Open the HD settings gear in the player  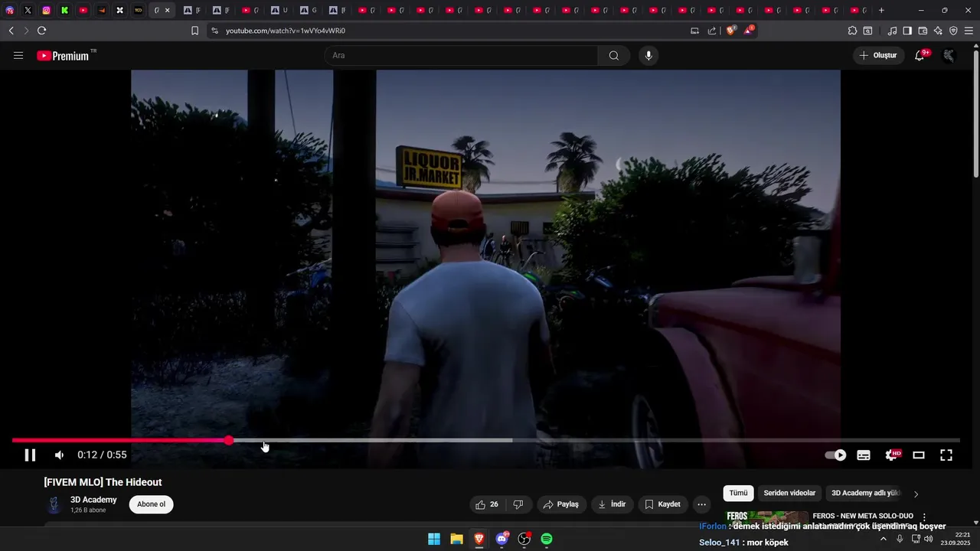pyautogui.click(x=892, y=455)
